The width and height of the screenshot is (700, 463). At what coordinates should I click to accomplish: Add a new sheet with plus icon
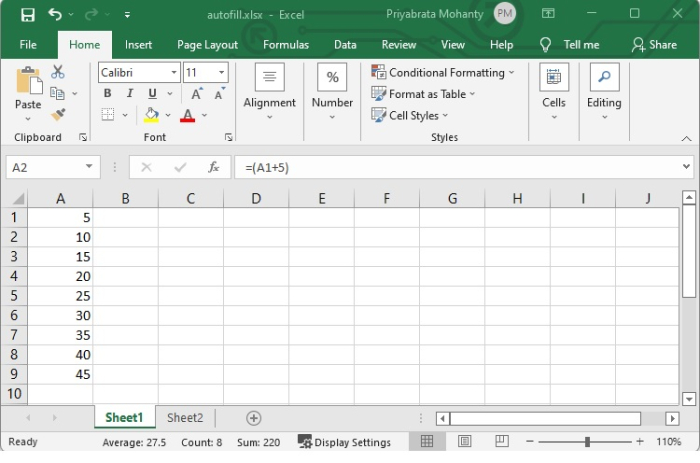tap(254, 418)
